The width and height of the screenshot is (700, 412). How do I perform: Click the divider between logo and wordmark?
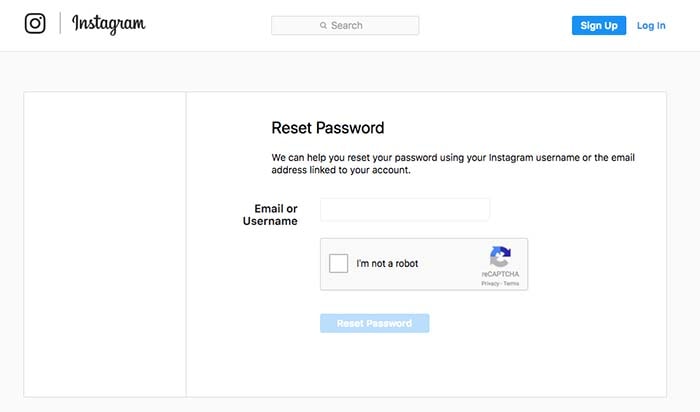tap(60, 23)
